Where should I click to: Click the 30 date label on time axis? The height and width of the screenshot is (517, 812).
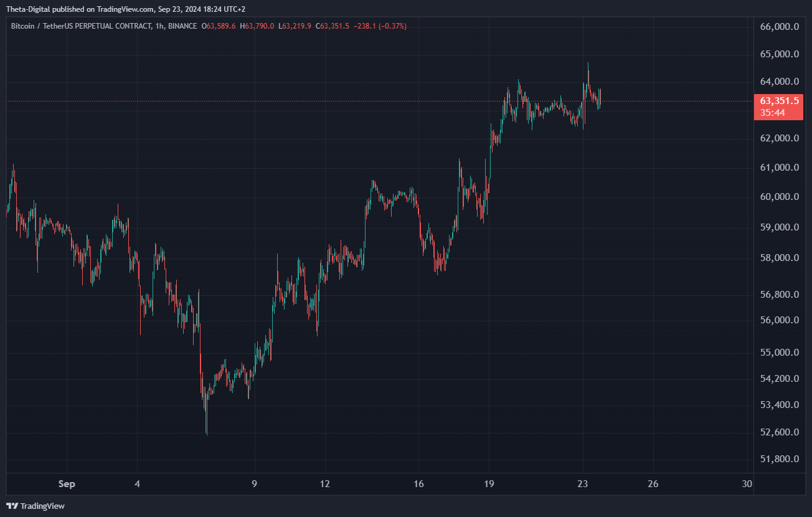click(x=747, y=484)
